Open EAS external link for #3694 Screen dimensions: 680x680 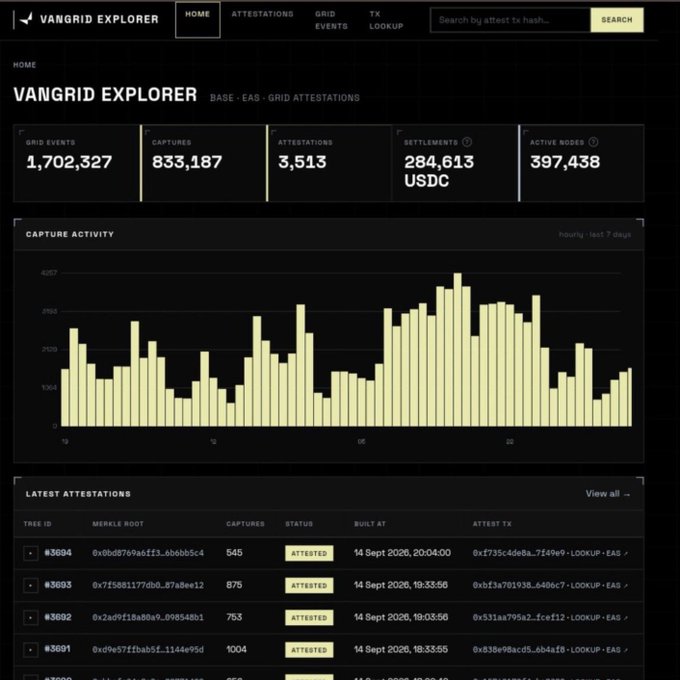point(617,553)
